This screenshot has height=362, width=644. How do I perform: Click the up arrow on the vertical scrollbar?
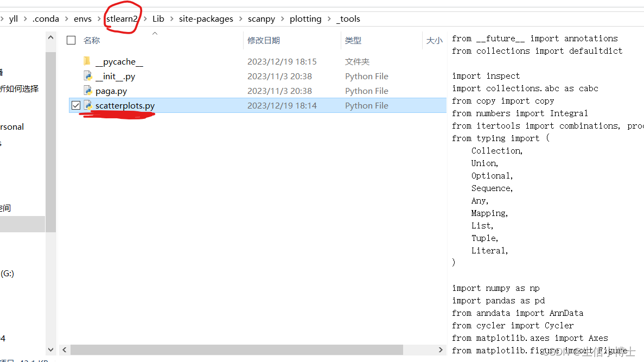(x=50, y=37)
